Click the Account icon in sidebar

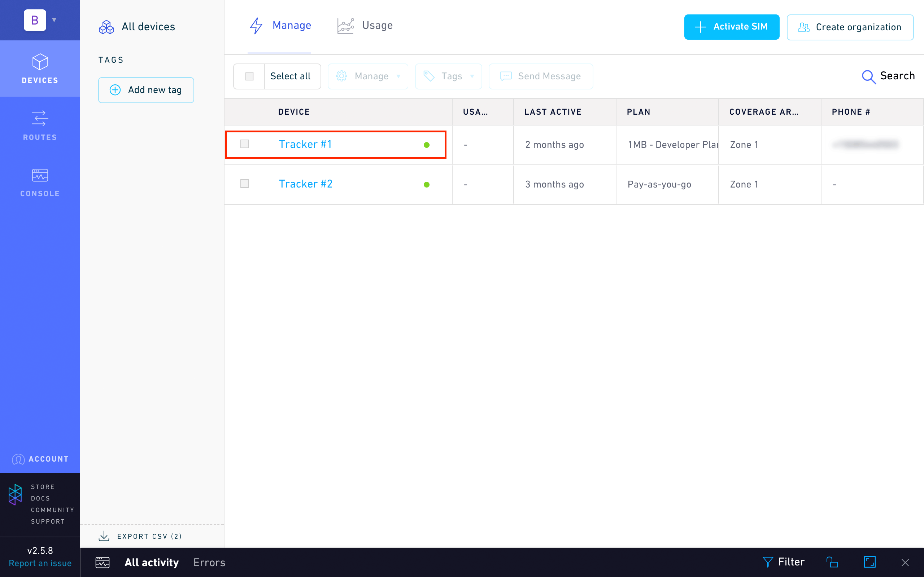(18, 459)
